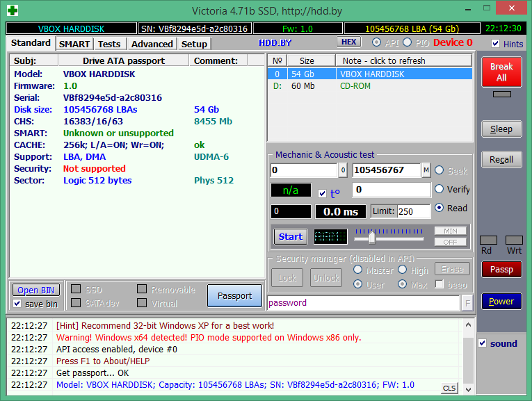Viewport: 532px width, 401px height.
Task: Click the red Break All button
Action: tap(501, 72)
